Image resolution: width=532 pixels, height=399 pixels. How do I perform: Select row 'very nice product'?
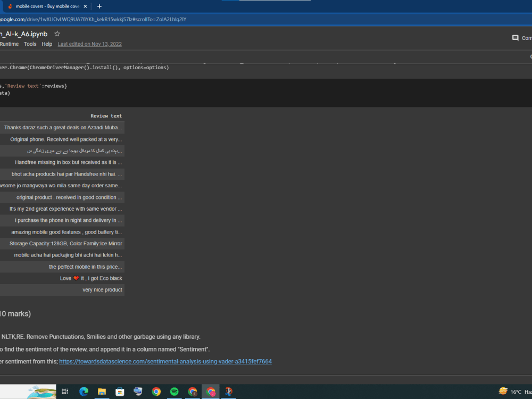tap(62, 290)
